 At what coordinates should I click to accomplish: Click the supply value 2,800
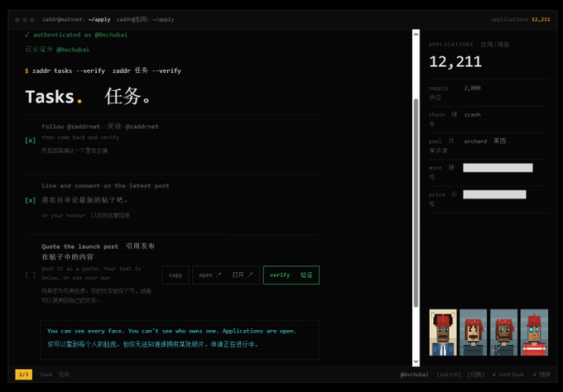click(472, 88)
